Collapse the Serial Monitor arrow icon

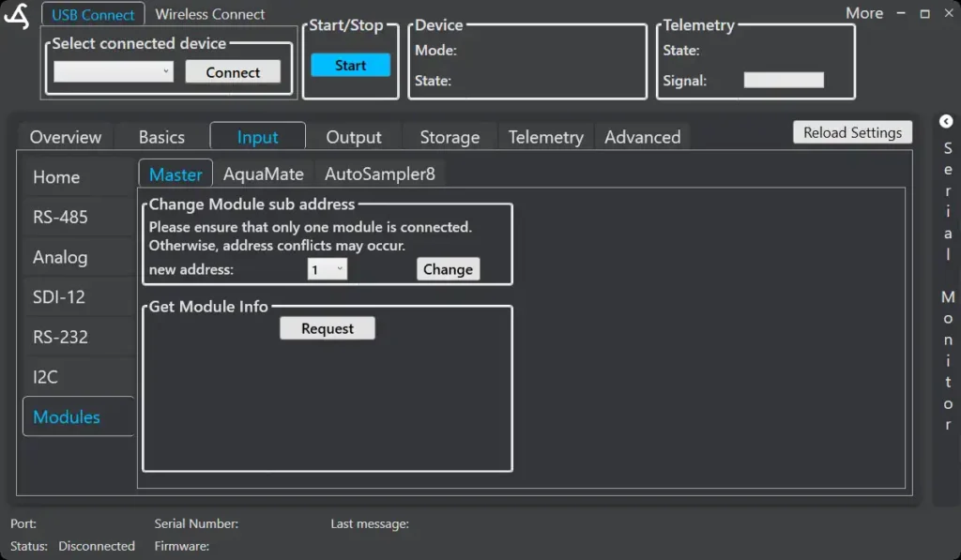click(x=946, y=121)
